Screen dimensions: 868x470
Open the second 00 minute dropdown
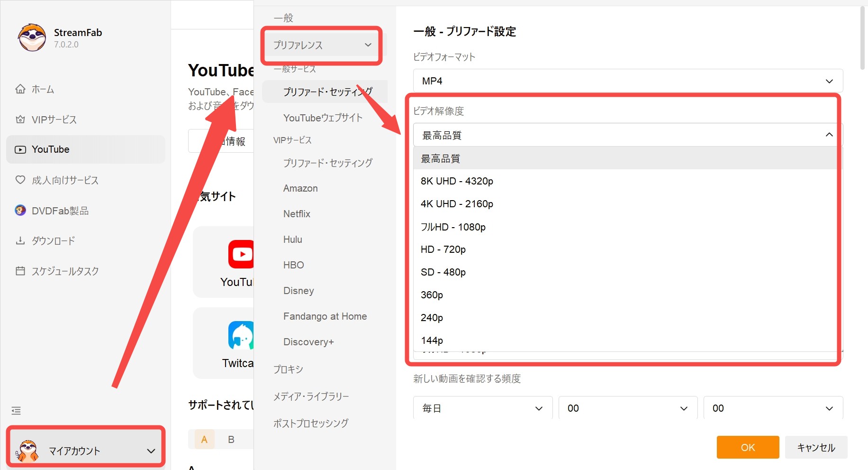click(773, 408)
